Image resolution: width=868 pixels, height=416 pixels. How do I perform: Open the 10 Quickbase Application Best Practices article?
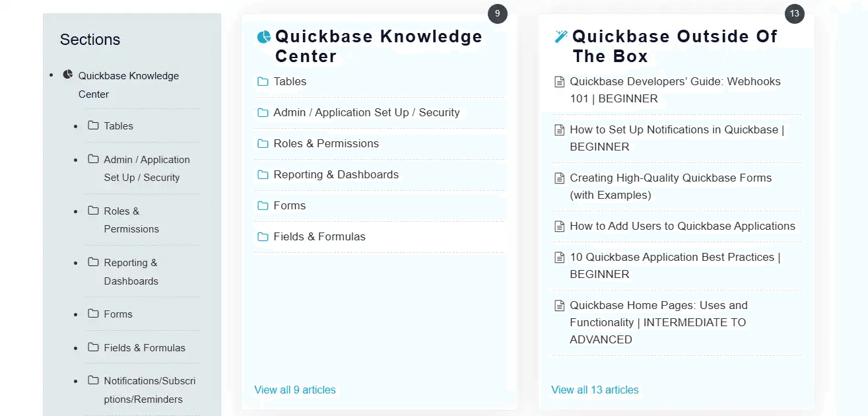click(675, 265)
